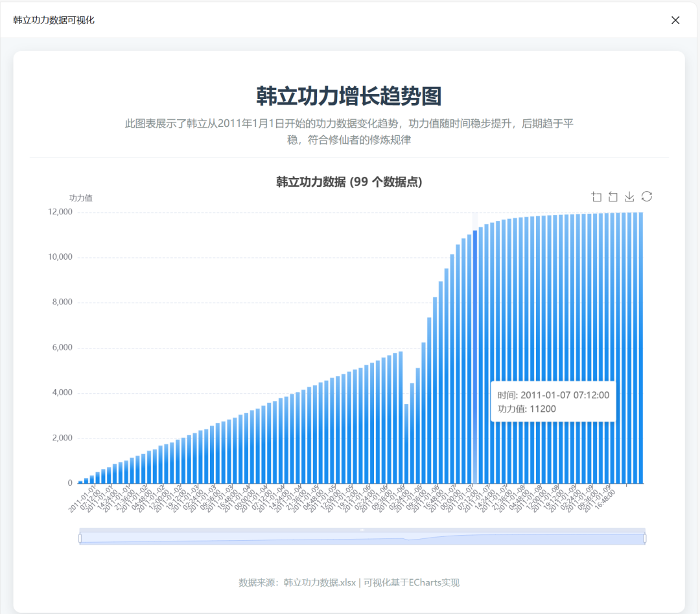The width and height of the screenshot is (700, 614).
Task: Click the chart restore (refresh) icon
Action: pyautogui.click(x=646, y=196)
